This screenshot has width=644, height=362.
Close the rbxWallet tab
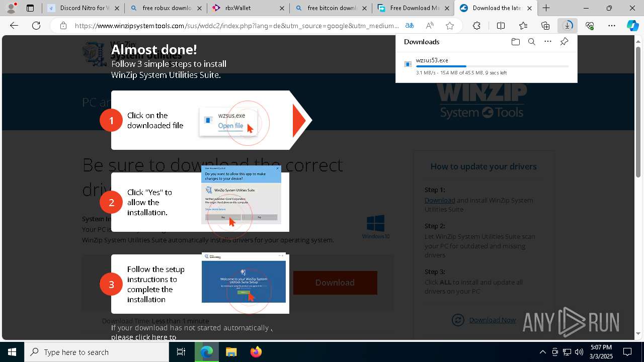click(x=281, y=8)
